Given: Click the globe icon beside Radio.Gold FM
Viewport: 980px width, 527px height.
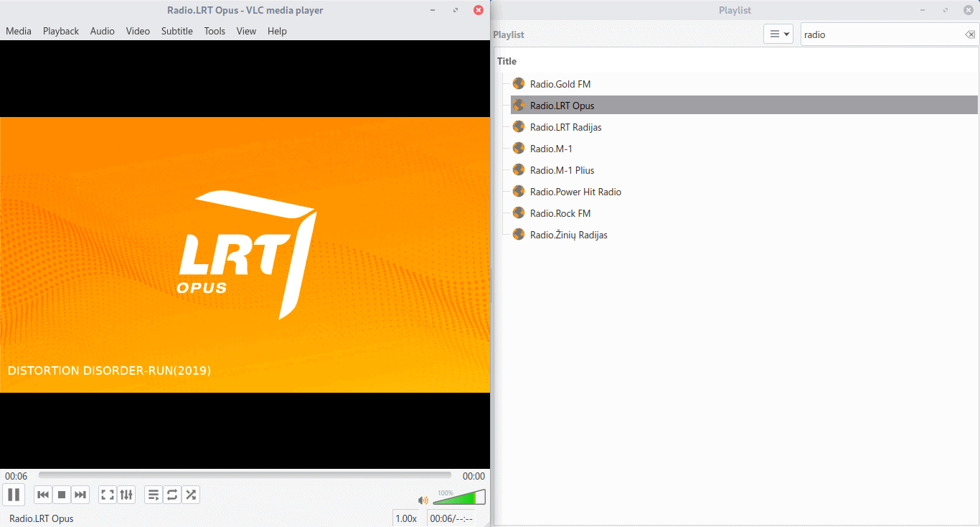Looking at the screenshot, I should (x=519, y=83).
